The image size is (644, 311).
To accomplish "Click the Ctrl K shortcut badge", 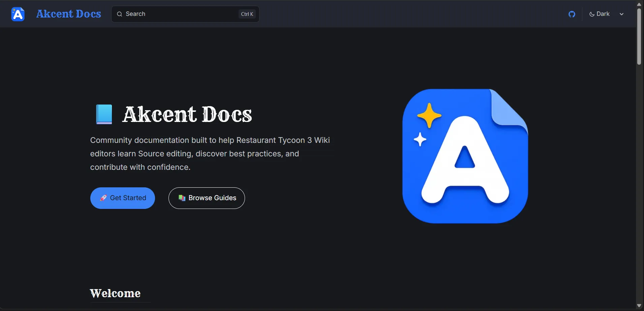I will [x=247, y=14].
